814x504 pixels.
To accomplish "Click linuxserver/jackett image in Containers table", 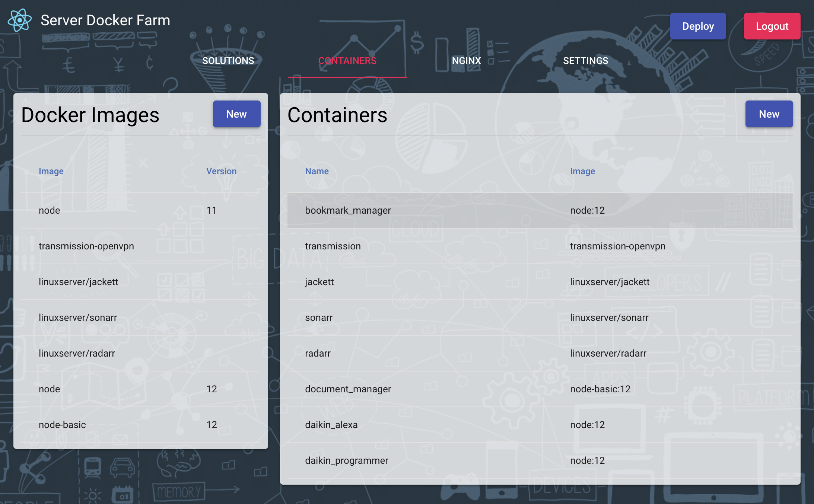I will tap(610, 282).
